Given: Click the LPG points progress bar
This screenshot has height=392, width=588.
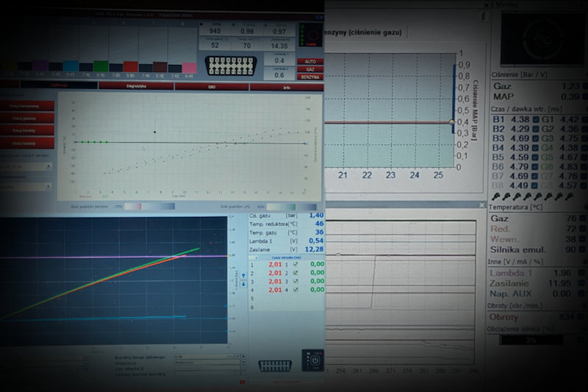Looking at the screenshot, I should [292, 207].
